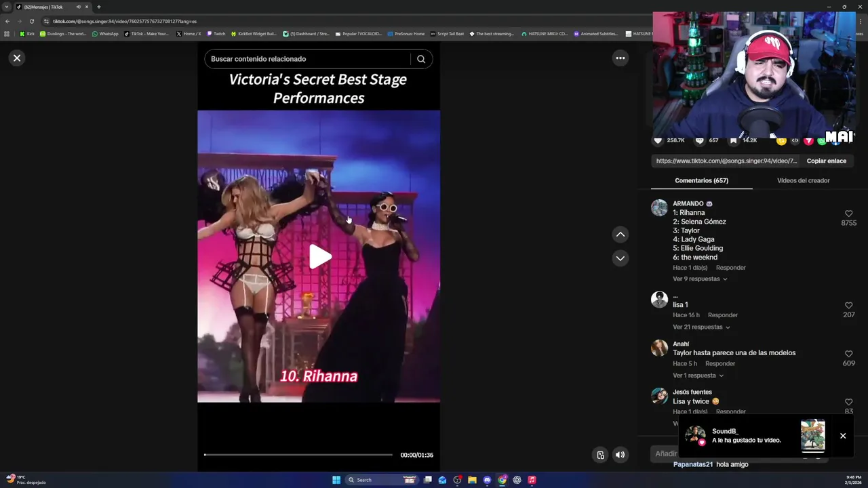Viewport: 868px width, 488px height.
Task: Open the 'PreSonus: Home' bookmark
Action: (x=406, y=34)
